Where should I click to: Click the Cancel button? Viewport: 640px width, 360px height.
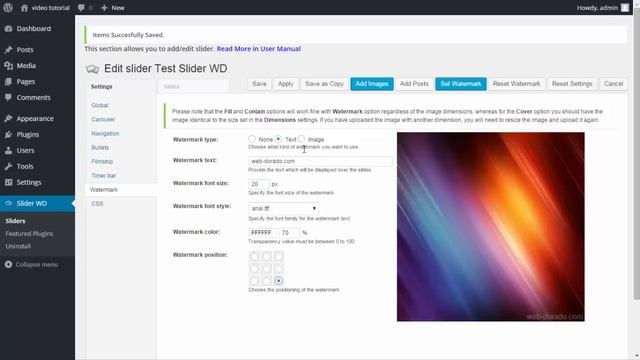tap(613, 84)
